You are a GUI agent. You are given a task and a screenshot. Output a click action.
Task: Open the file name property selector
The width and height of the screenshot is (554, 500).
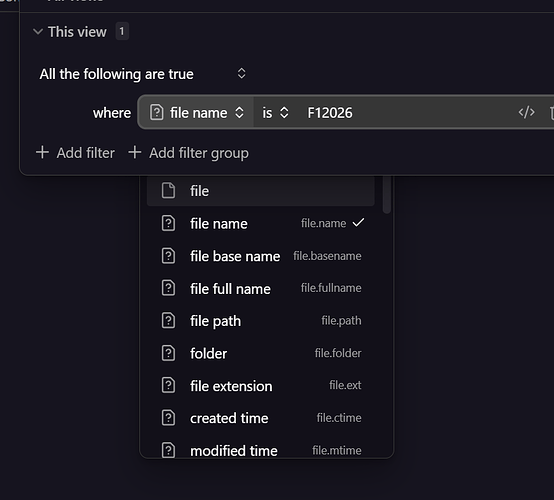(196, 113)
